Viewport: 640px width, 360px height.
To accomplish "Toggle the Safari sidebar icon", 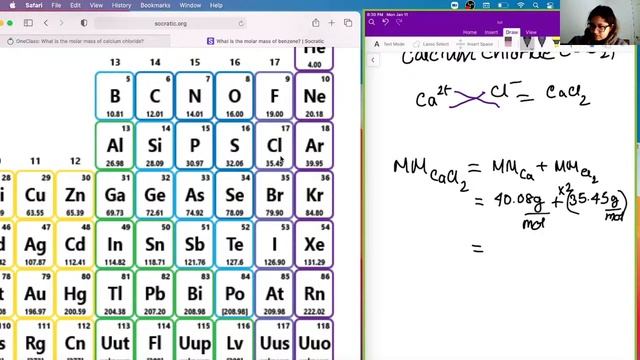I will [28, 23].
